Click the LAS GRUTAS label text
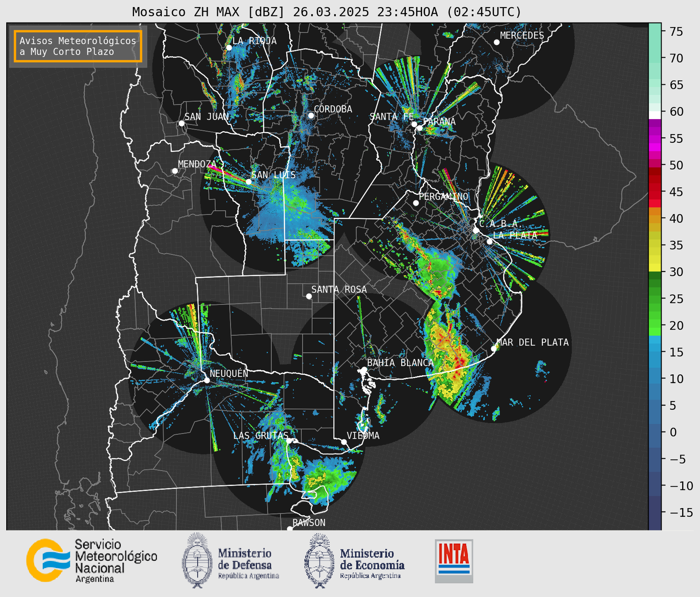This screenshot has height=597, width=700. coord(261,436)
